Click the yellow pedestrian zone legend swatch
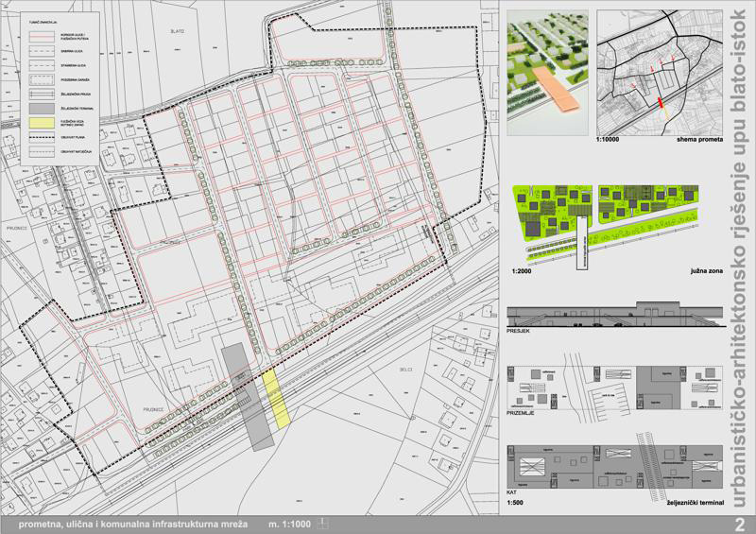 [43, 122]
